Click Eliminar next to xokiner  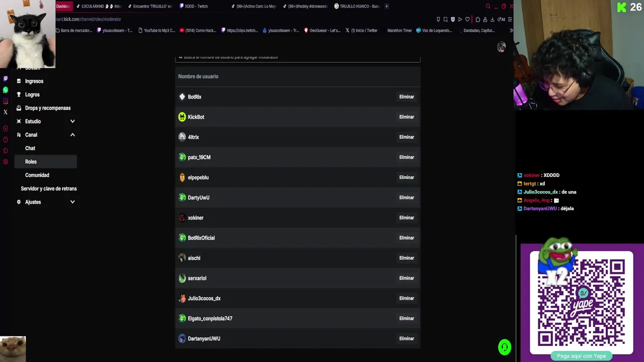407,218
